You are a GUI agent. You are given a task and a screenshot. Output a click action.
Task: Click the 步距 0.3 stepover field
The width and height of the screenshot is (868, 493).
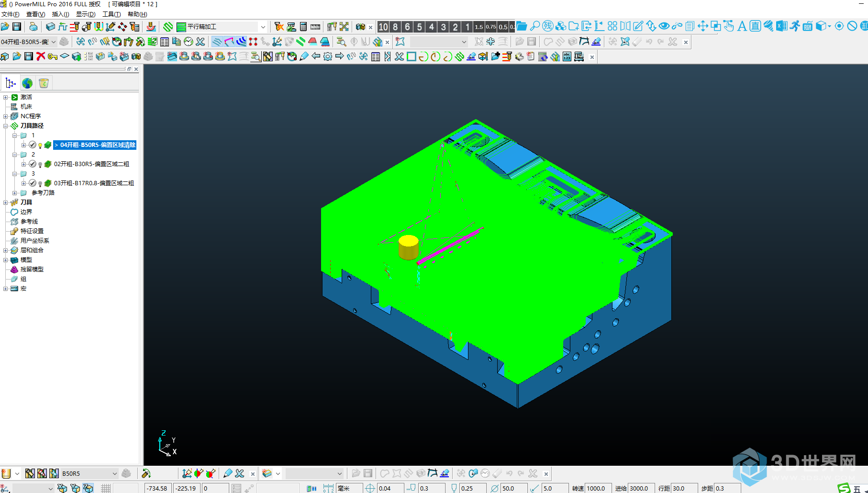tap(727, 488)
